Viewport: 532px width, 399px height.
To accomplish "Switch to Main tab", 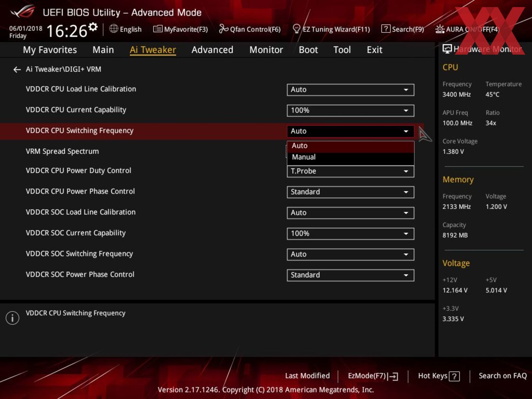I will 103,50.
